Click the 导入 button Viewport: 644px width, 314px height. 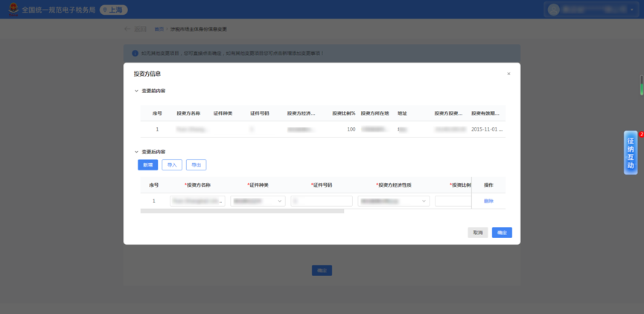172,165
